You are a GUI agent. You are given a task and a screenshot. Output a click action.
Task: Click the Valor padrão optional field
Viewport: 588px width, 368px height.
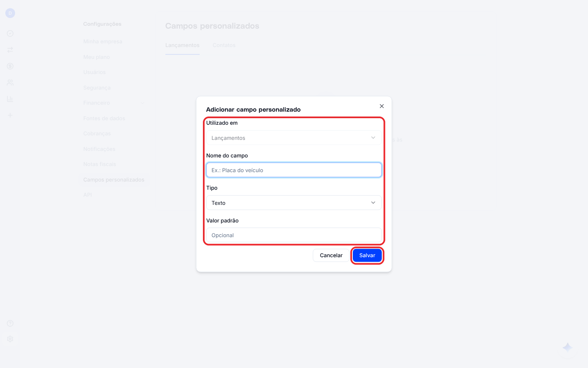pyautogui.click(x=294, y=235)
